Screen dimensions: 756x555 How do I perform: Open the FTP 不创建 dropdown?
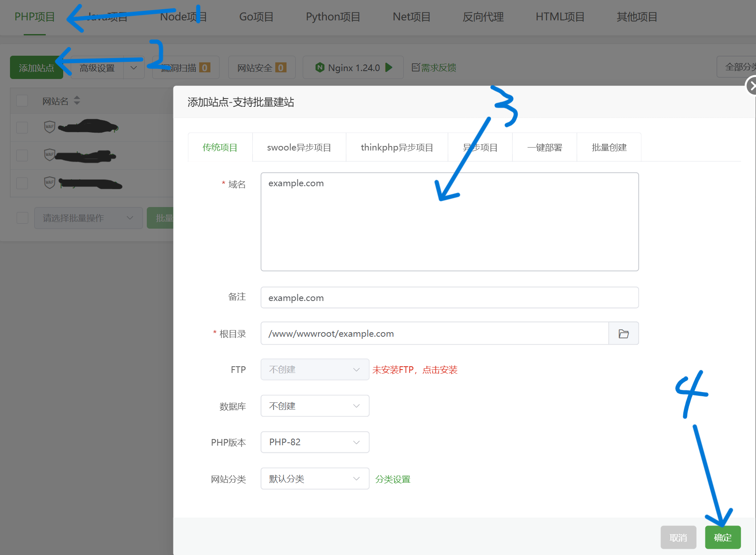coord(315,369)
